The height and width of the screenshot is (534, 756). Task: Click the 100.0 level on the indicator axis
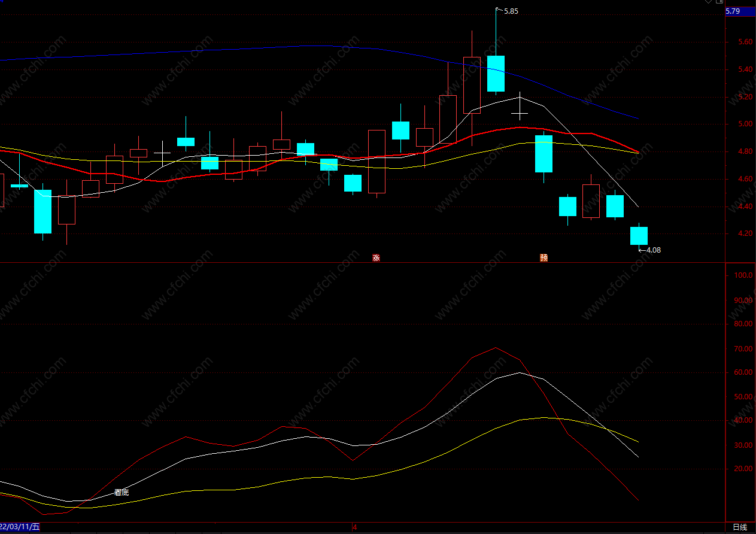(742, 276)
